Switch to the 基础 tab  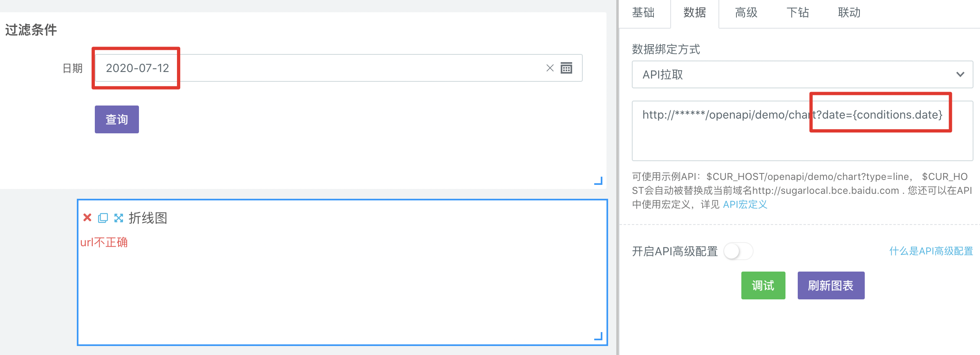[643, 13]
